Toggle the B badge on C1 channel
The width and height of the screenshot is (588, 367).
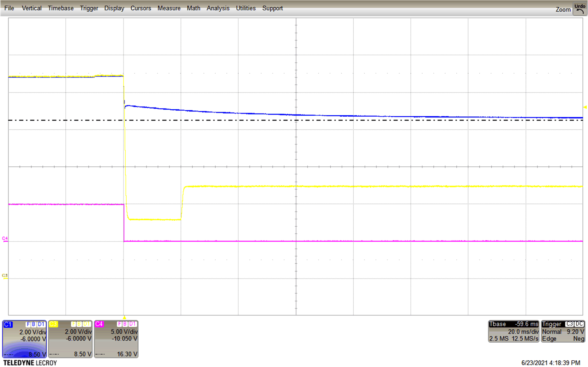(x=34, y=324)
